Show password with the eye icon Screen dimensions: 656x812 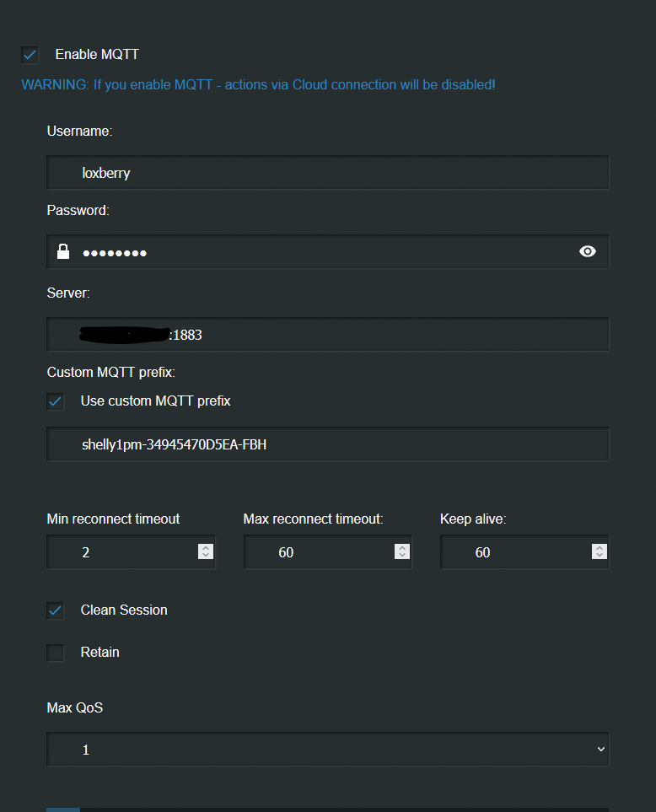coord(588,251)
